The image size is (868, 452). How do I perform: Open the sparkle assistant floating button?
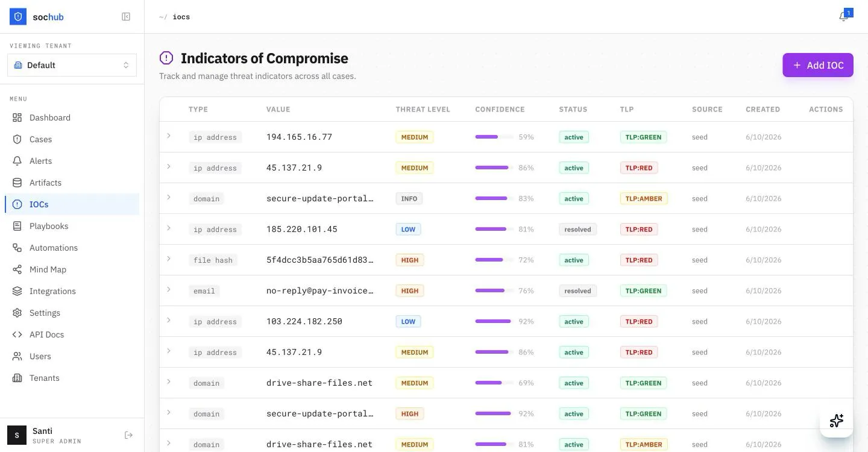(836, 421)
